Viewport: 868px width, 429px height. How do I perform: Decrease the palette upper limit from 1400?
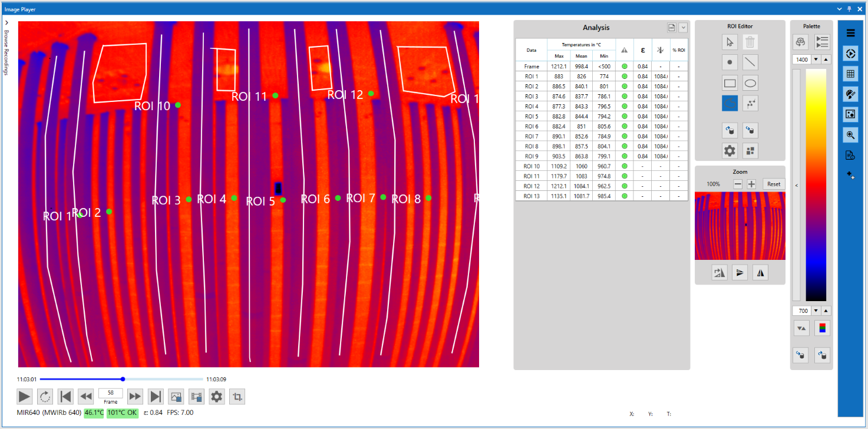click(816, 60)
